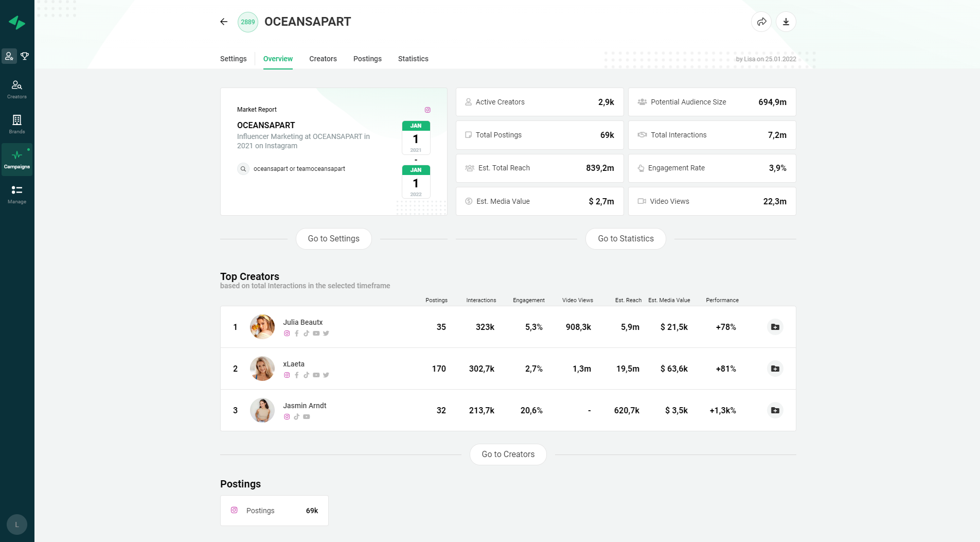This screenshot has height=542, width=980.
Task: Open Jasmin Arndt's TikTok icon
Action: point(296,417)
